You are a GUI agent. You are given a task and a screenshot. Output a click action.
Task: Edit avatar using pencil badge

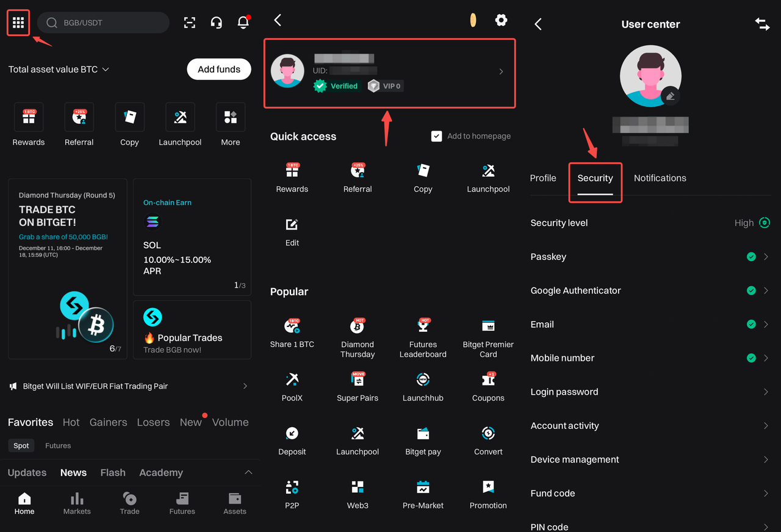(670, 96)
